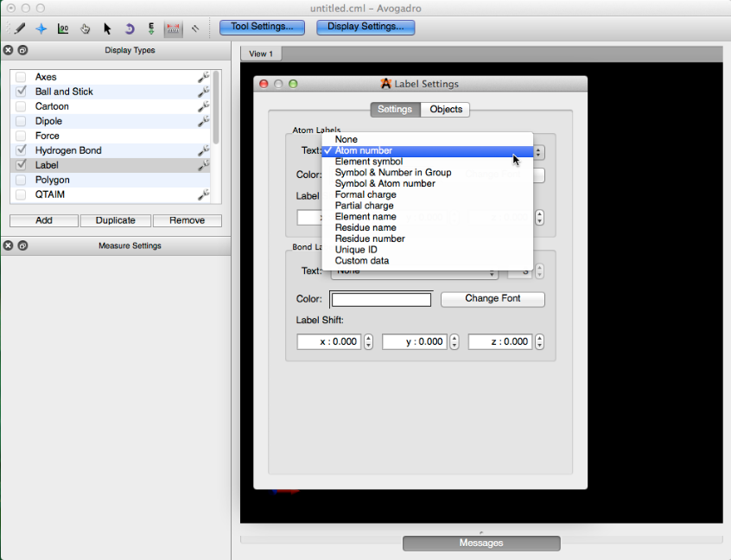The height and width of the screenshot is (560, 731).
Task: Enable the Axes display type checkbox
Action: click(21, 77)
